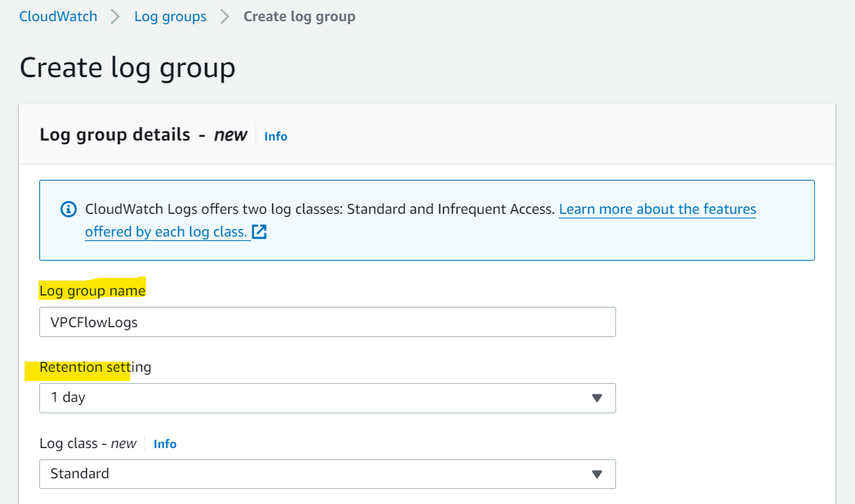The width and height of the screenshot is (855, 504).
Task: Focus the Log group name input field
Action: pyautogui.click(x=327, y=322)
